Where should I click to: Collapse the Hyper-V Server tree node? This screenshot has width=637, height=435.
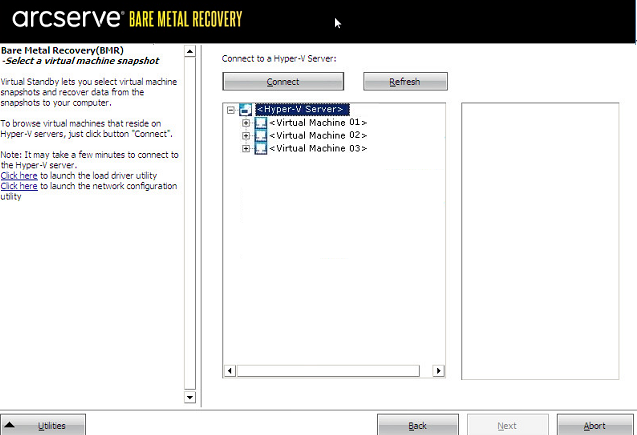(231, 109)
